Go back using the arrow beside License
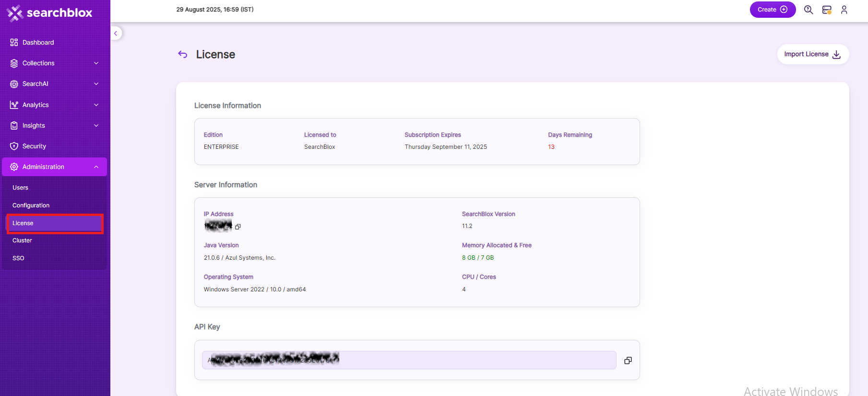868x396 pixels. click(183, 54)
